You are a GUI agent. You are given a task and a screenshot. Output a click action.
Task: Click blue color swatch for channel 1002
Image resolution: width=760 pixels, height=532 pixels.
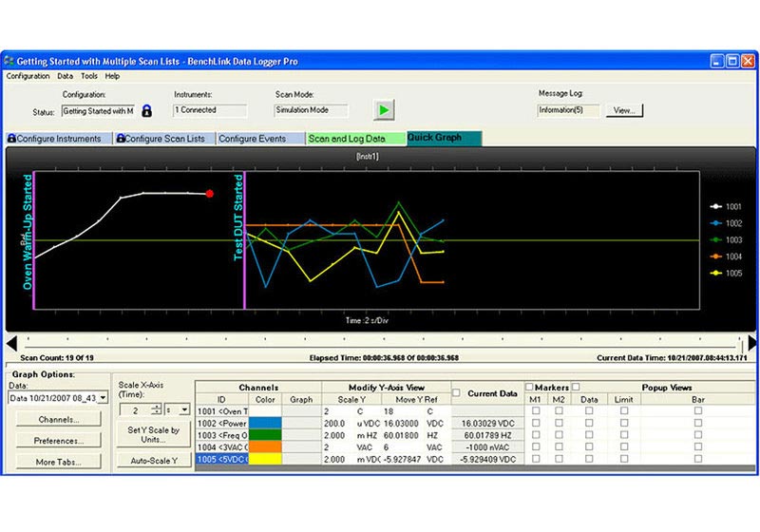[265, 423]
